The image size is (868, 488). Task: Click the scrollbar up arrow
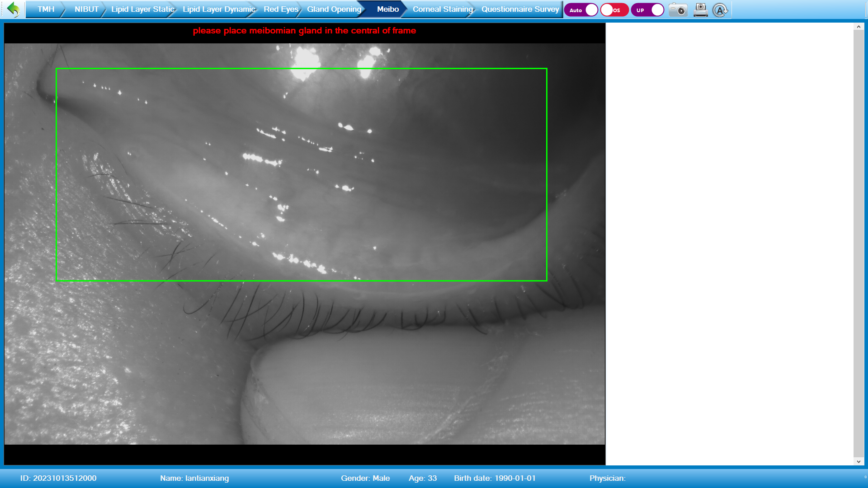pos(858,27)
